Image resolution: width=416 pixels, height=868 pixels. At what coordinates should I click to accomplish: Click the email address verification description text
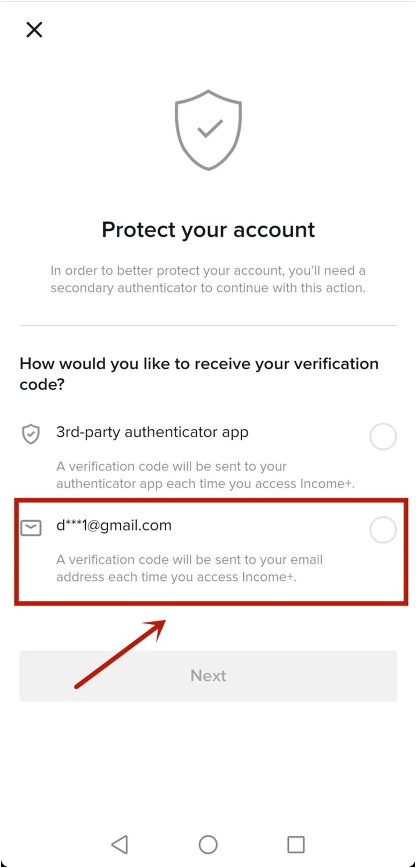coord(190,568)
